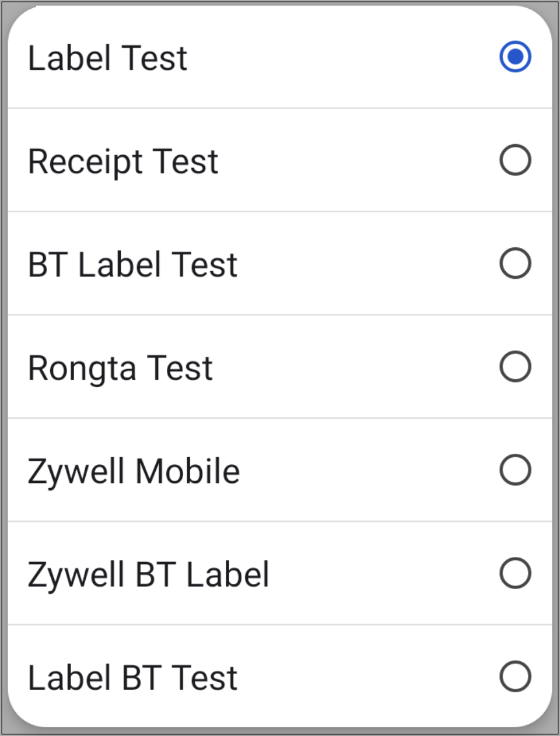Viewport: 560px width, 736px height.
Task: Select the Zywell Mobile radio button
Action: [x=515, y=470]
